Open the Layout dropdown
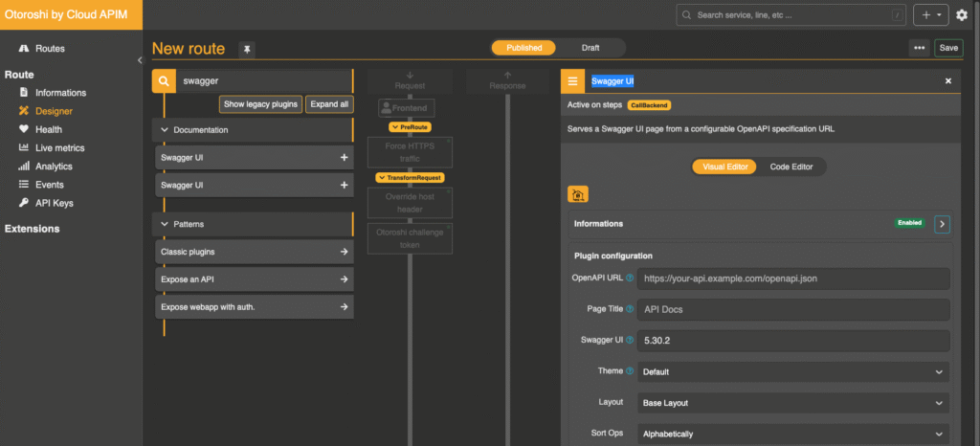This screenshot has width=980, height=446. [x=792, y=403]
